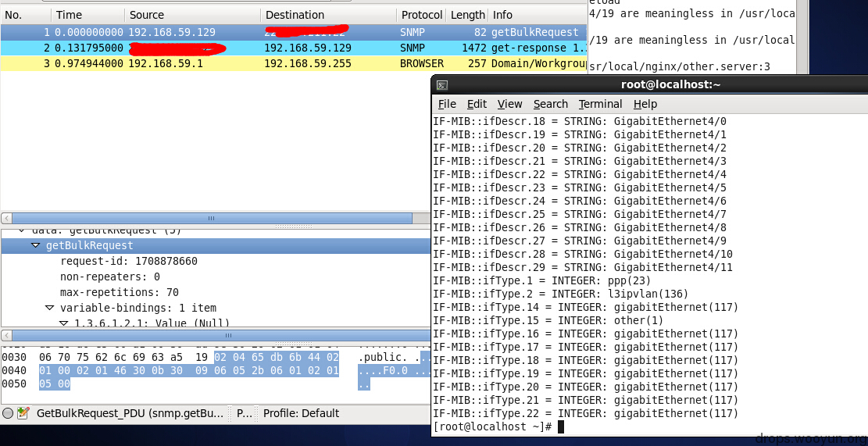Collapse the variable-bindings: 1 item node

[x=50, y=308]
